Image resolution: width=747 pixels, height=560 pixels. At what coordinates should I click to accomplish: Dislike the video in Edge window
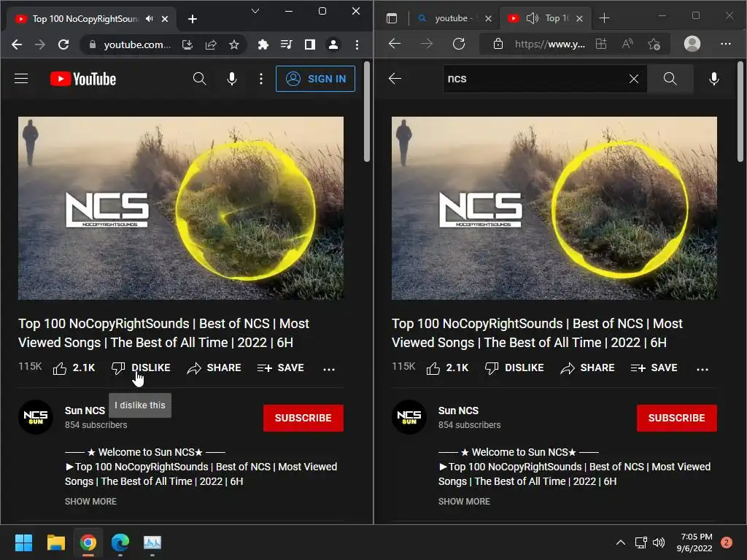coord(514,367)
